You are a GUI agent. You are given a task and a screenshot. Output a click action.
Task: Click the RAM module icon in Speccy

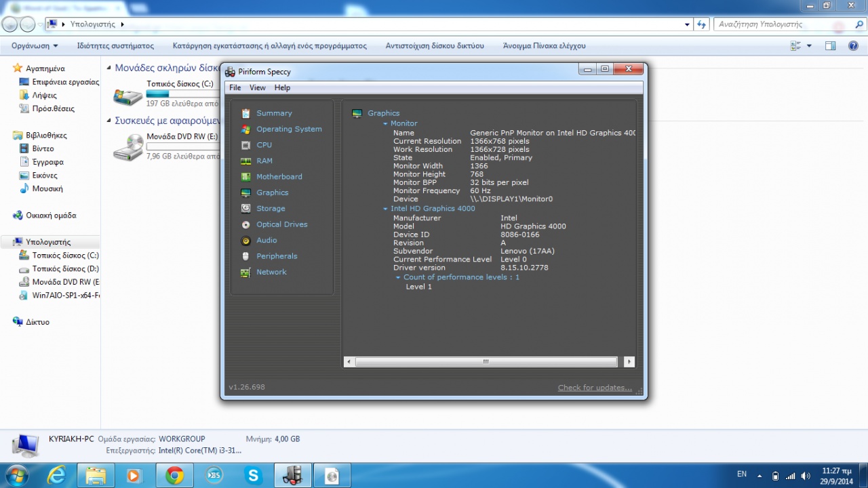[245, 161]
